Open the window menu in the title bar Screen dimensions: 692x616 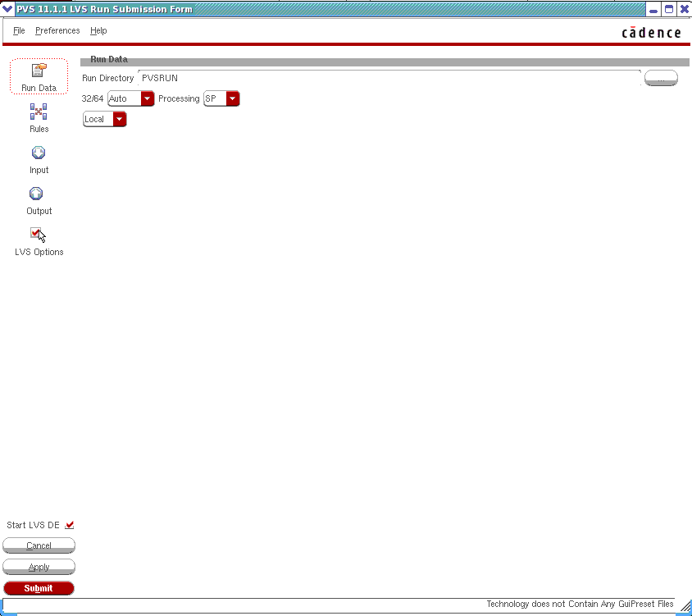[x=7, y=9]
